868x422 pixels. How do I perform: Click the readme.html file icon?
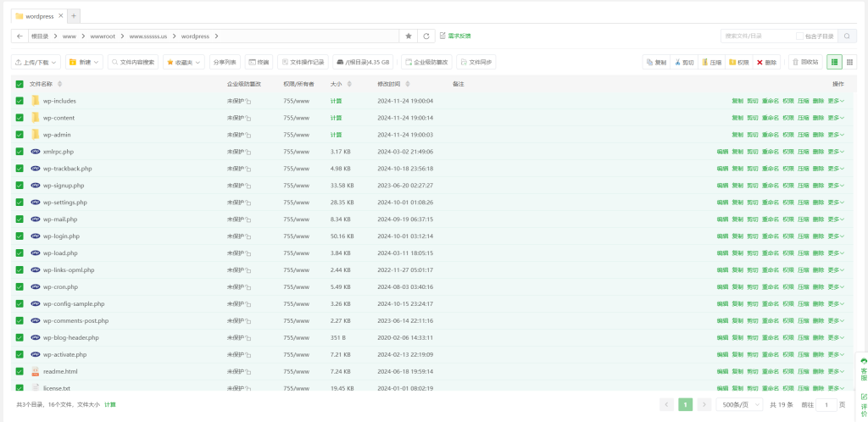(36, 371)
